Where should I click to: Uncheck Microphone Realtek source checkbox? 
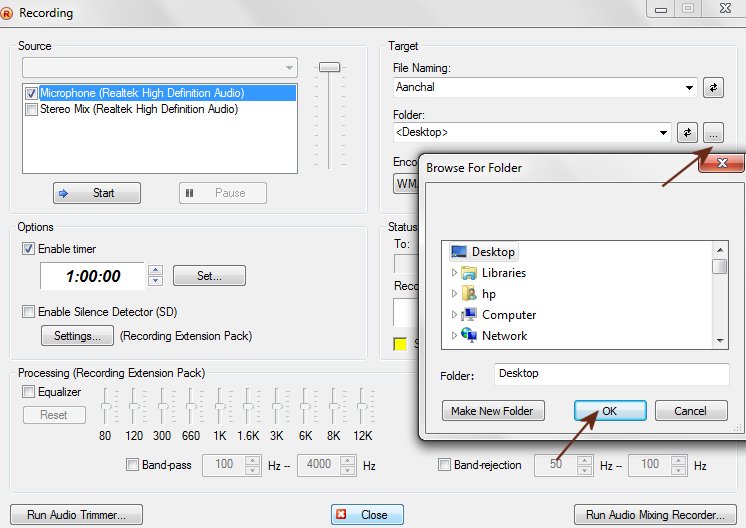tap(31, 93)
